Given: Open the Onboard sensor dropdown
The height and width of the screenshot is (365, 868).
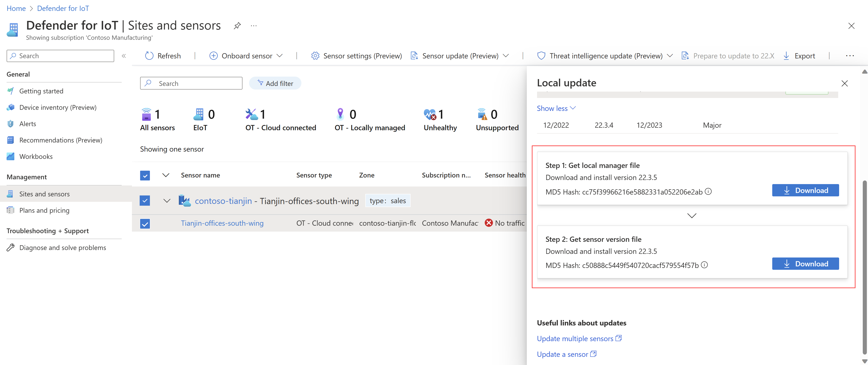Looking at the screenshot, I should pyautogui.click(x=280, y=55).
